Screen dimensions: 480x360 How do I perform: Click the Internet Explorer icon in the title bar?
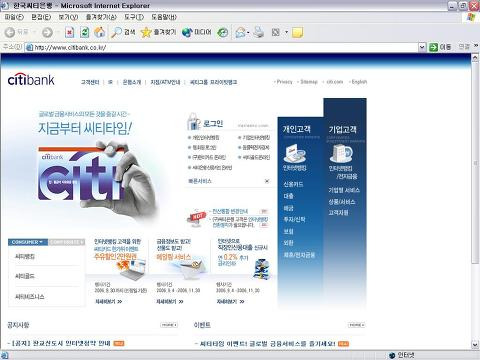[5, 5]
